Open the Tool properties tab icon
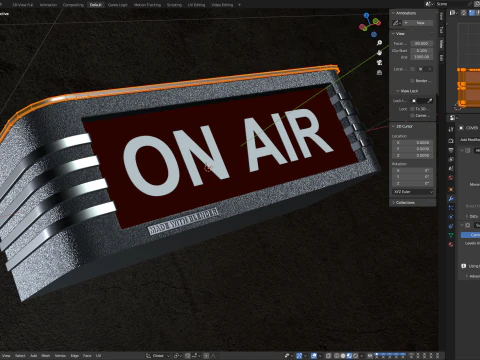 click(451, 129)
